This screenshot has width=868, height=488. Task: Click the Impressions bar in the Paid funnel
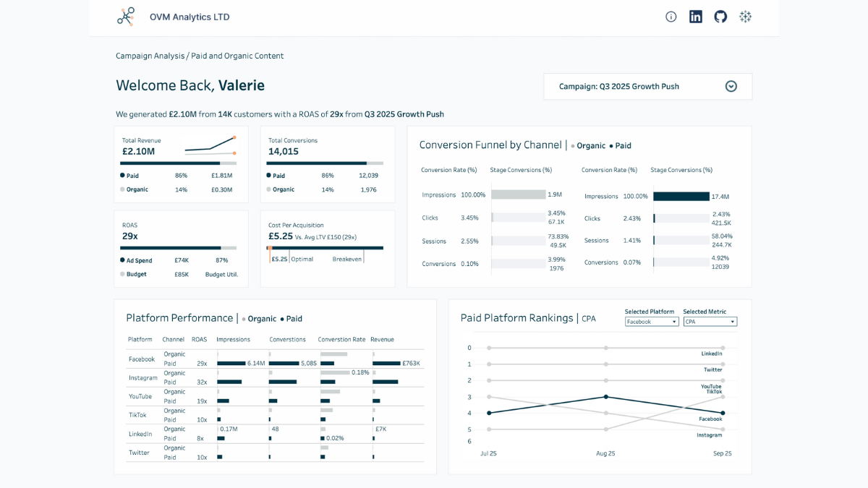[681, 196]
